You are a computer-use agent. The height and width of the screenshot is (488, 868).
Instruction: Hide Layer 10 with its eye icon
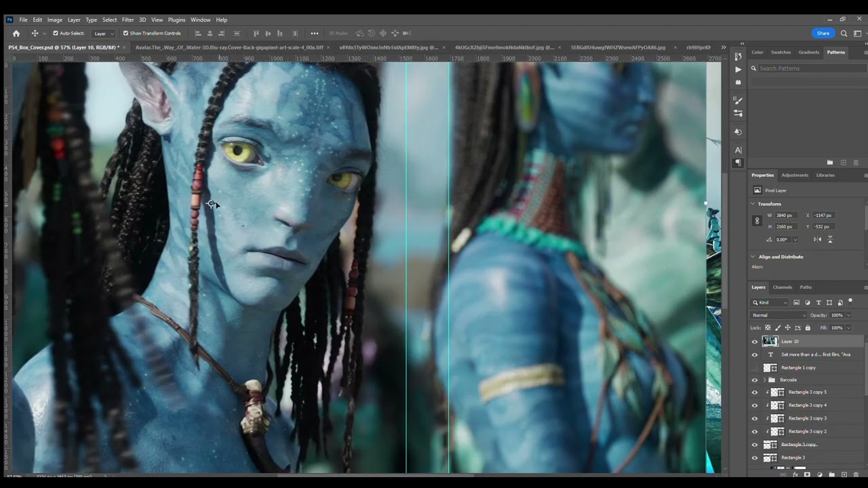755,342
